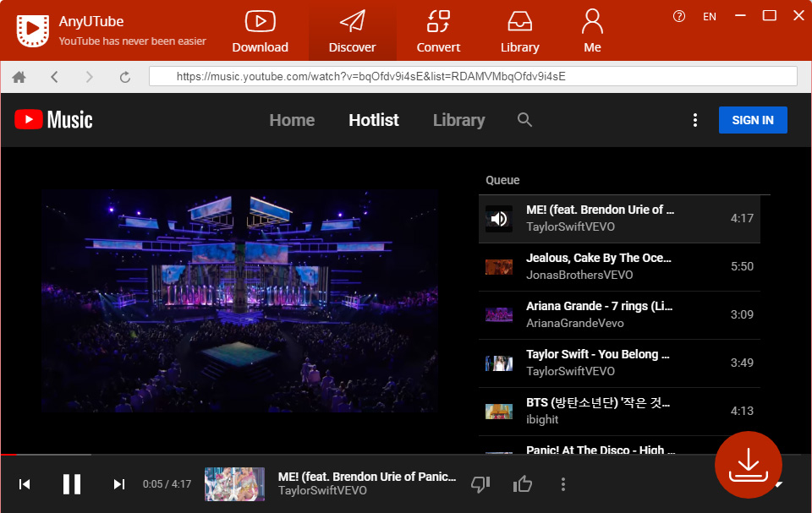Screen dimensions: 812x513
Task: Navigate forward with the forward arrow
Action: tap(89, 77)
